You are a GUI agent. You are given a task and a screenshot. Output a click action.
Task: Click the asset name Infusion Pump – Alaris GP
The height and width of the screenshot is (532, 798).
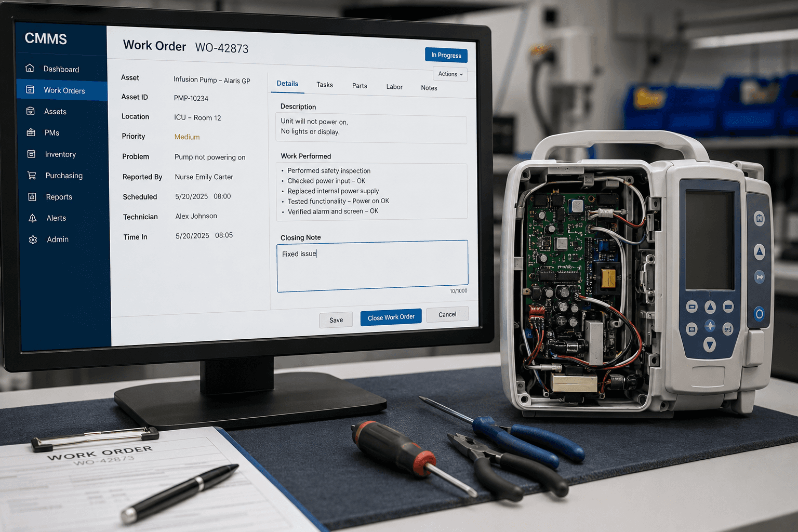212,80
